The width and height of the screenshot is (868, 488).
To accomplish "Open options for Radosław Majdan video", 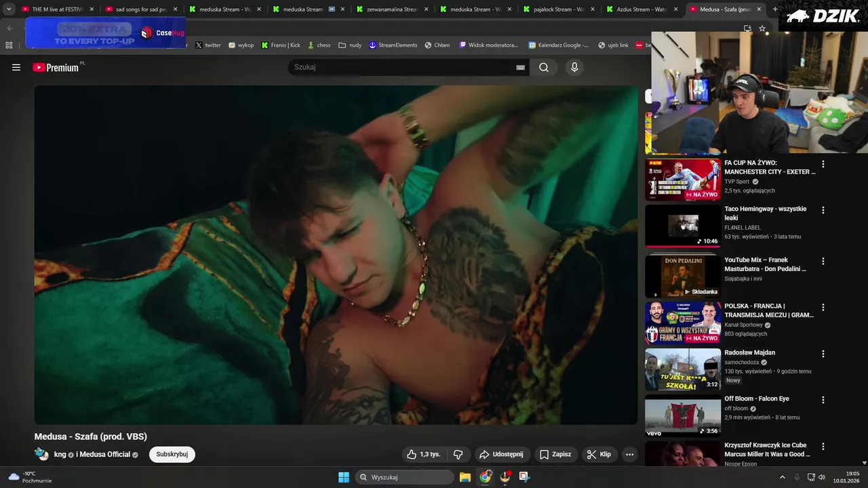I will (823, 354).
